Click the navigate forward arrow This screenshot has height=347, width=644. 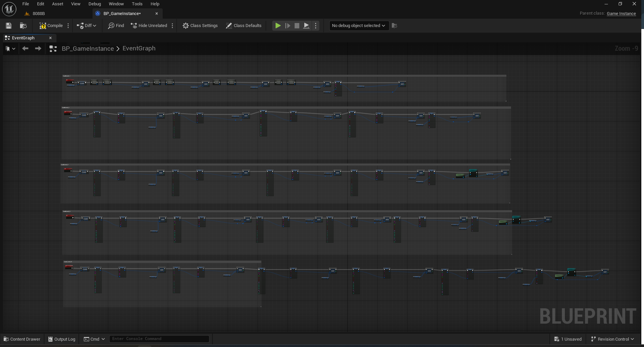(38, 49)
